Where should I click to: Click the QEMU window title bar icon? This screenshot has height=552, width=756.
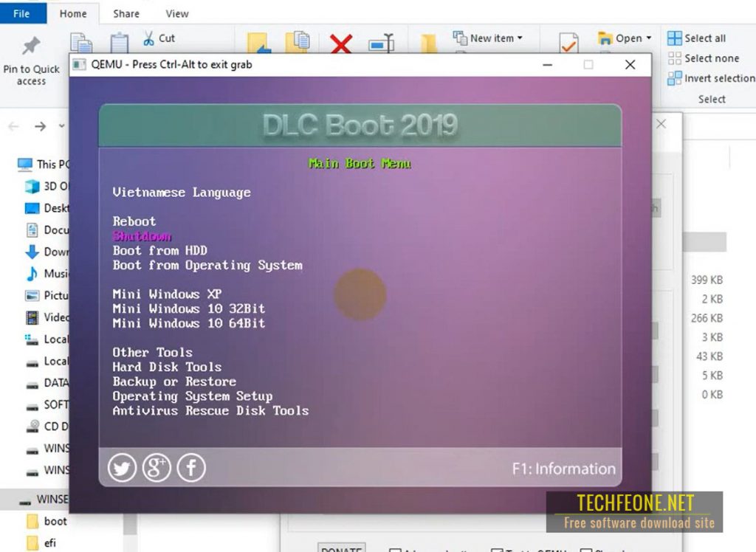(x=79, y=65)
